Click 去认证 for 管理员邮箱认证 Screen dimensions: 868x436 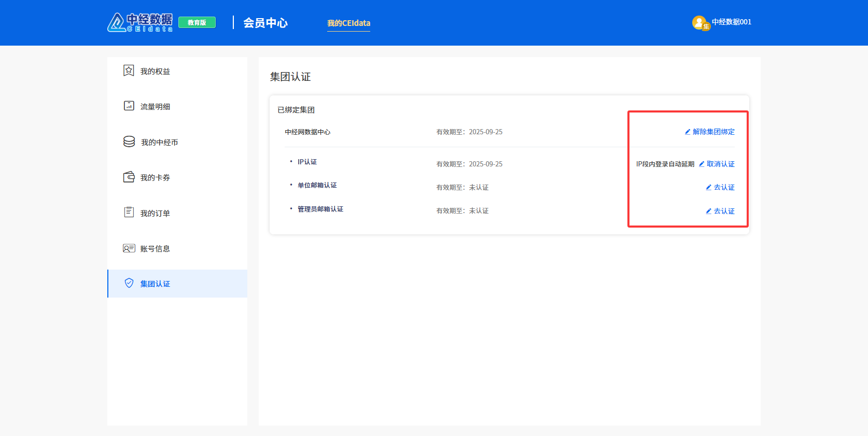click(x=723, y=211)
